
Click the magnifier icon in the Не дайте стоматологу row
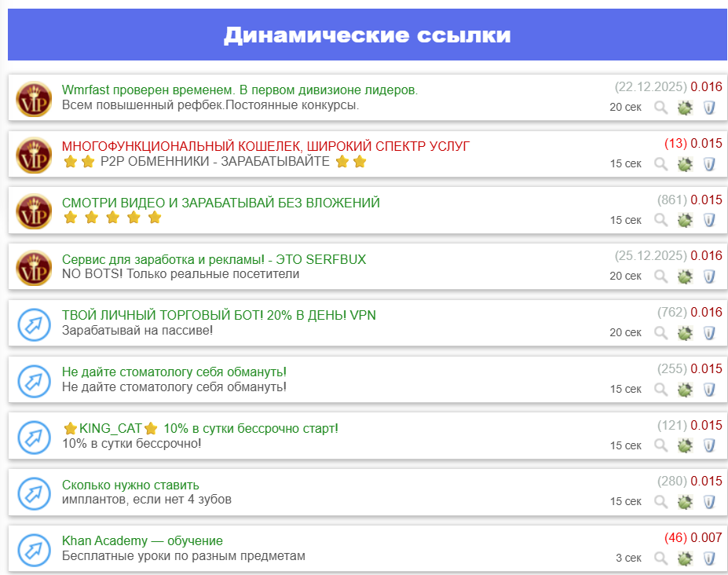pyautogui.click(x=661, y=390)
